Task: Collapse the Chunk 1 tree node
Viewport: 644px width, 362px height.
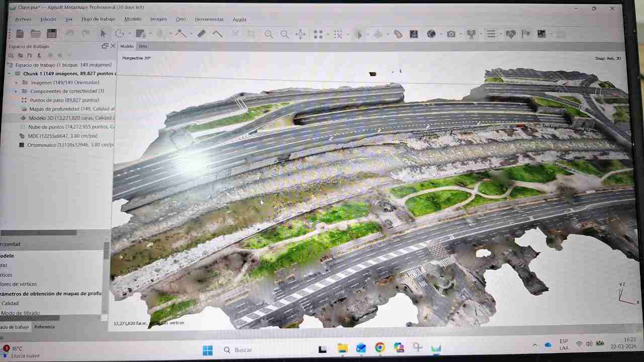Action: [9, 73]
